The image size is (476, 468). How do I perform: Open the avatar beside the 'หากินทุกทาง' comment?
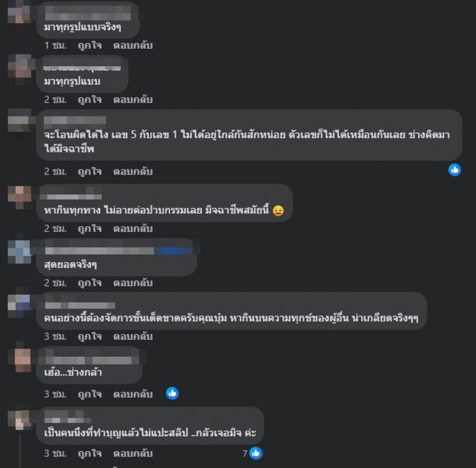[19, 198]
